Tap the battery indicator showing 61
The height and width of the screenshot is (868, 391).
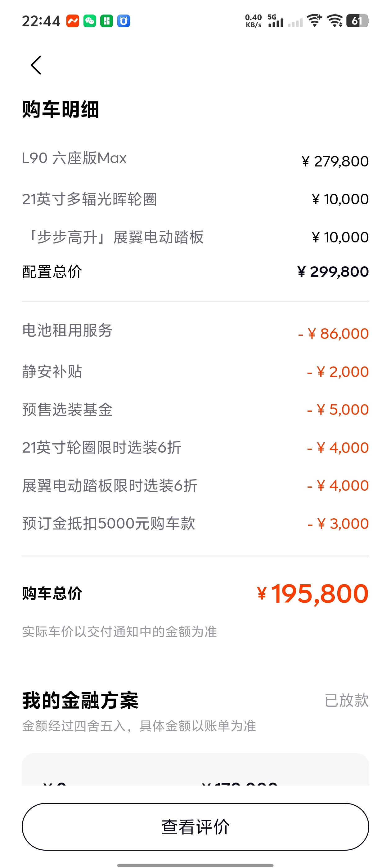(x=357, y=21)
